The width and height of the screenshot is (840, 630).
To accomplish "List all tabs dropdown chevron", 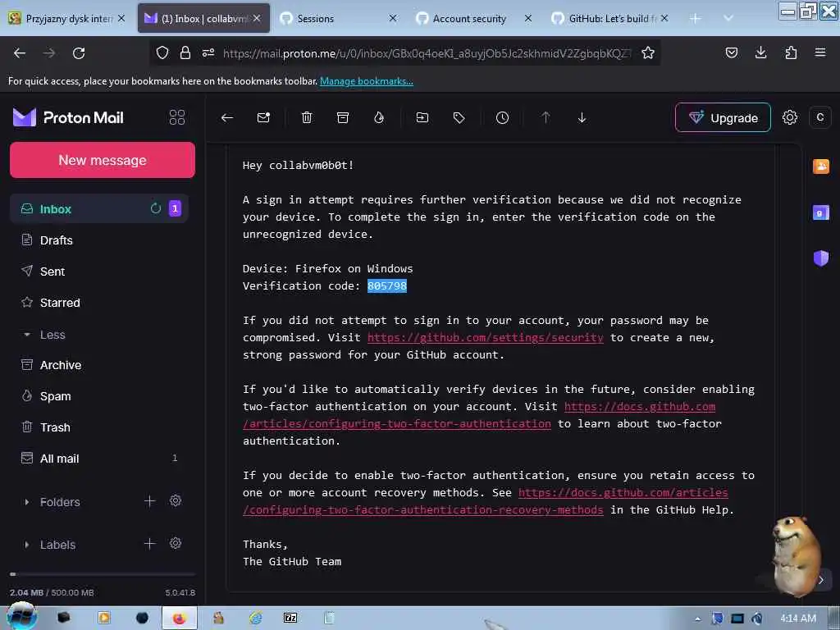I will pos(728,18).
